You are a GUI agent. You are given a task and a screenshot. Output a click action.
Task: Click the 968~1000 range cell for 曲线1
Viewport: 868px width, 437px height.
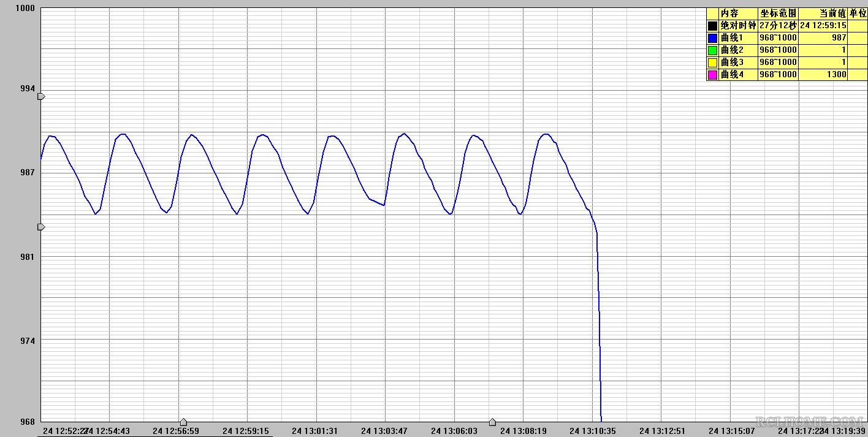tap(779, 38)
